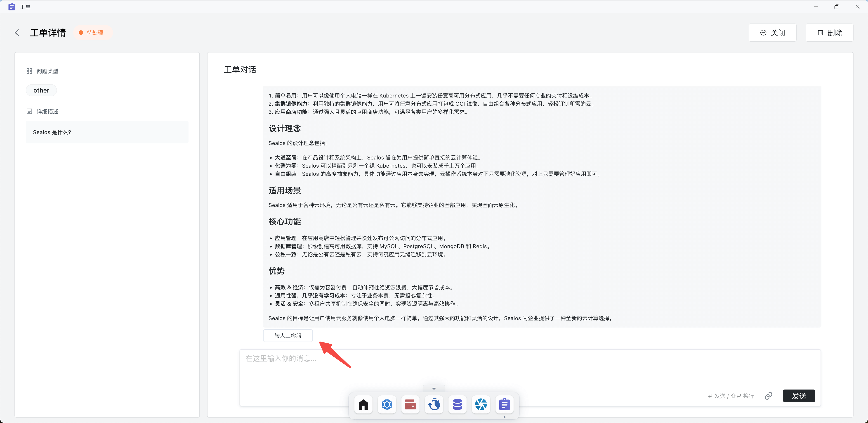Click the 集群镜像能力 list item
Viewport: 868px width, 423px height.
pos(432,104)
